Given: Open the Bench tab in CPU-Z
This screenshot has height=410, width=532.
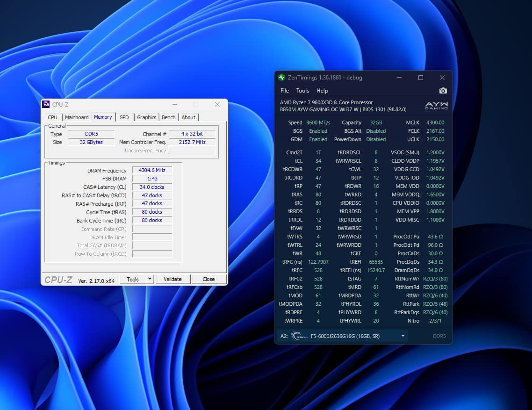Looking at the screenshot, I should click(x=168, y=117).
